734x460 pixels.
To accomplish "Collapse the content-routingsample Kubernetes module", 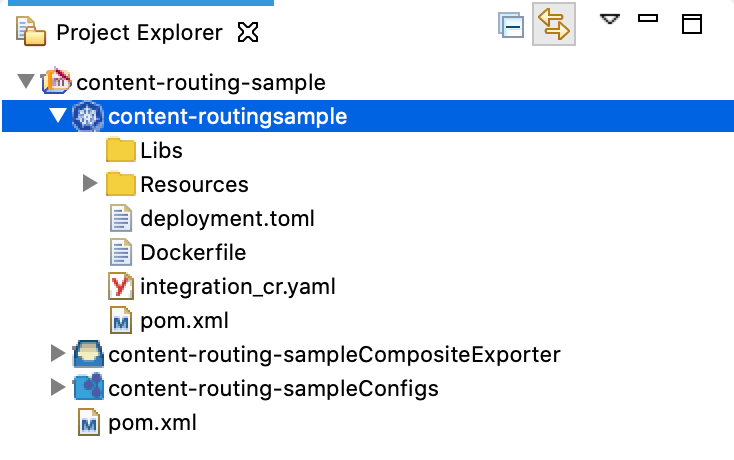I will point(58,115).
